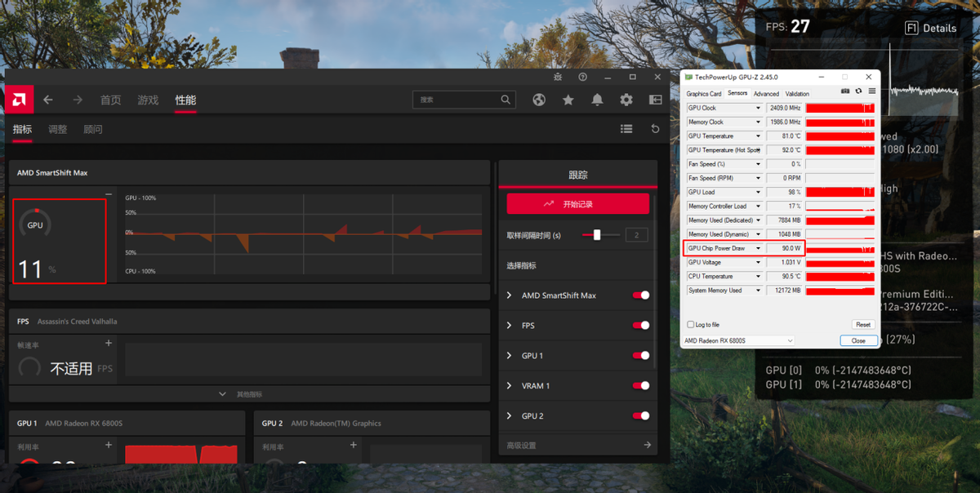Click F1 Details key icon in overlay

coord(912,28)
